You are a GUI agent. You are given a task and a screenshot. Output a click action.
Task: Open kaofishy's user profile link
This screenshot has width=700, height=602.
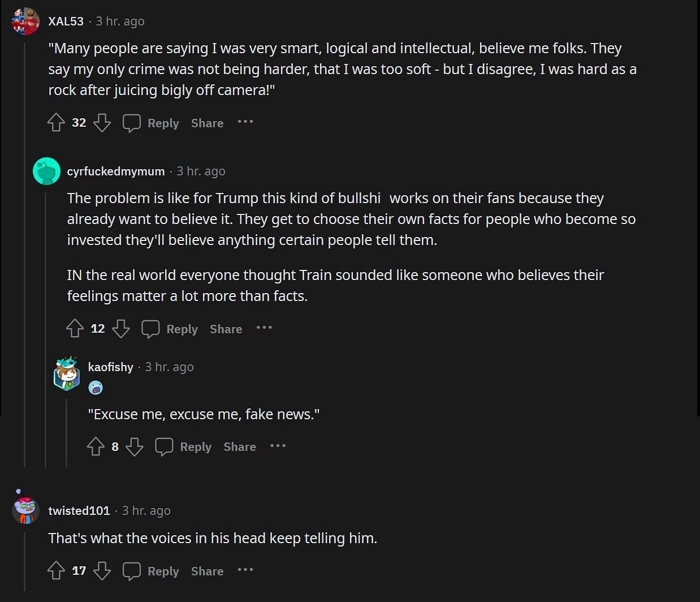[111, 367]
